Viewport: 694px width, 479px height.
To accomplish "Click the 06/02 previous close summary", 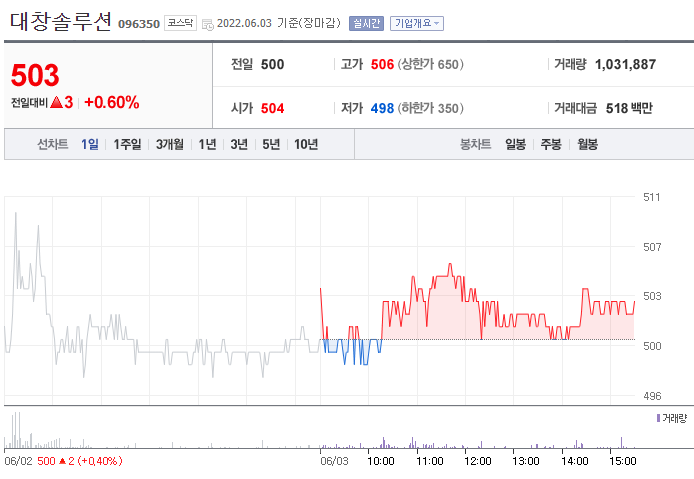I will click(63, 461).
